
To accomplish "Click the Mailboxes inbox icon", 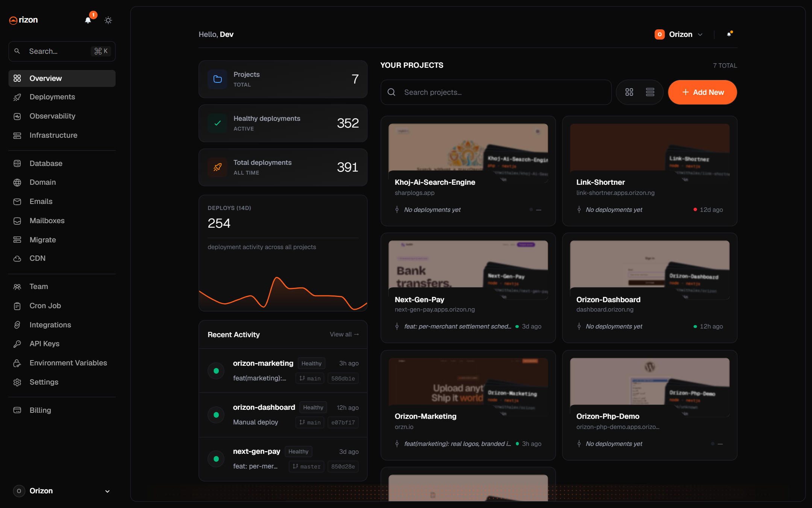I will pyautogui.click(x=17, y=221).
